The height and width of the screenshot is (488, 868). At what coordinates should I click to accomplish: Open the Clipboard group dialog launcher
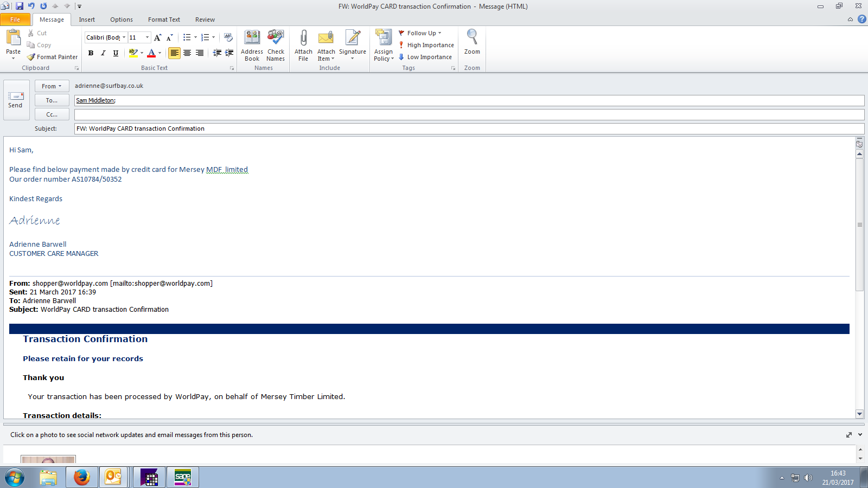(76, 68)
